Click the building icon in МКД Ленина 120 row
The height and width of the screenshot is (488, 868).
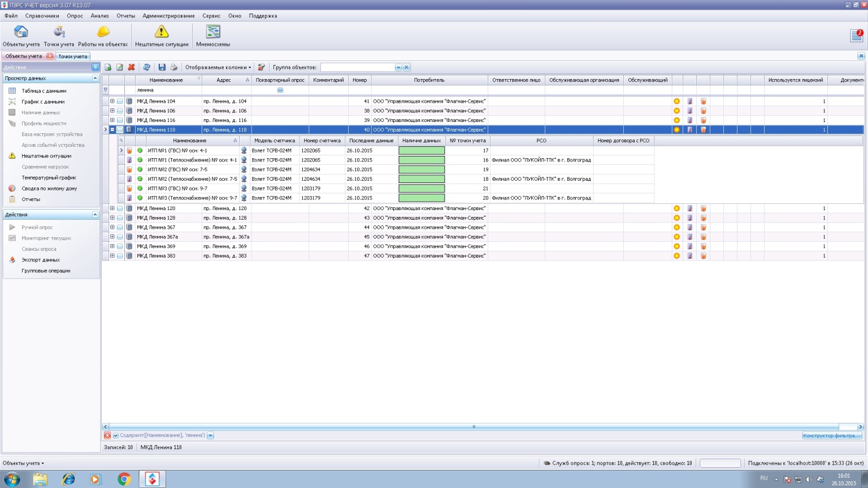pyautogui.click(x=129, y=208)
